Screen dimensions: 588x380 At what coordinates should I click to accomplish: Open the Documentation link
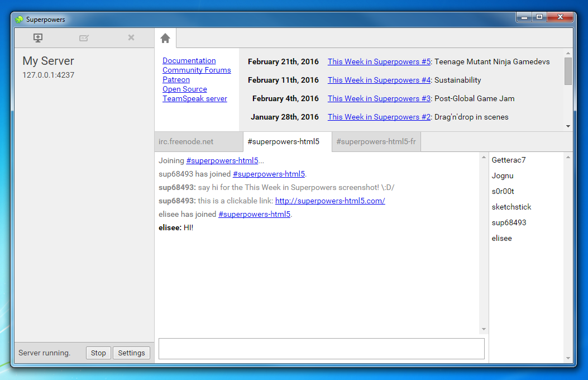[x=189, y=60]
